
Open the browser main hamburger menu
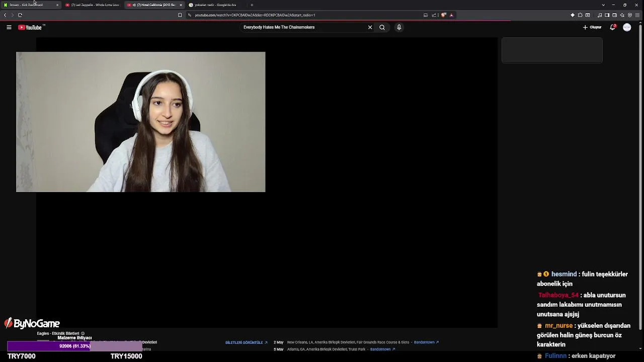click(637, 15)
